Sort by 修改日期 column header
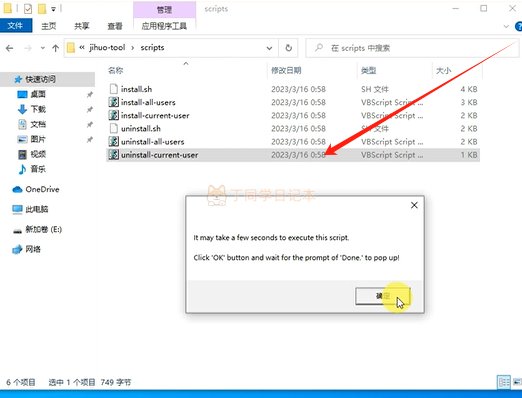 point(286,70)
